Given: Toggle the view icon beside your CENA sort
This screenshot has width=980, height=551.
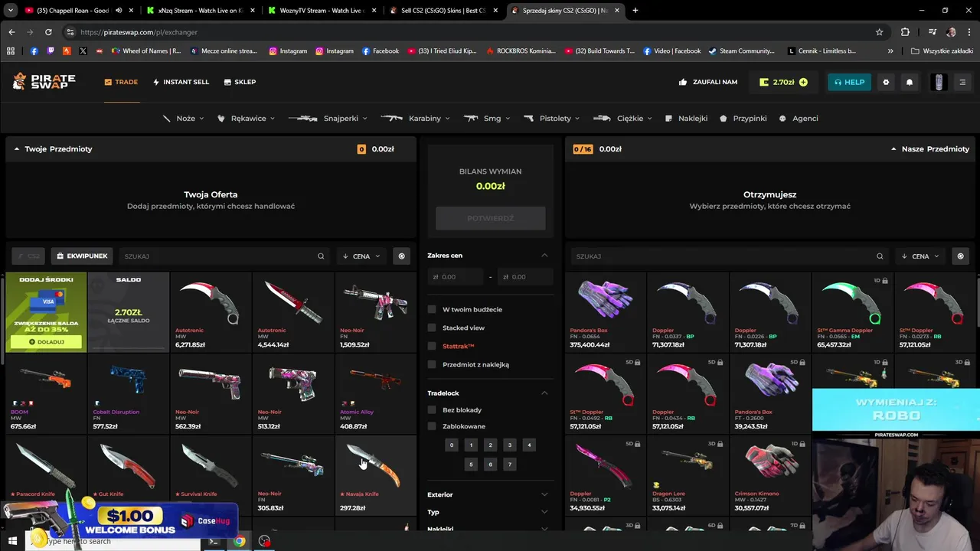Looking at the screenshot, I should (401, 256).
